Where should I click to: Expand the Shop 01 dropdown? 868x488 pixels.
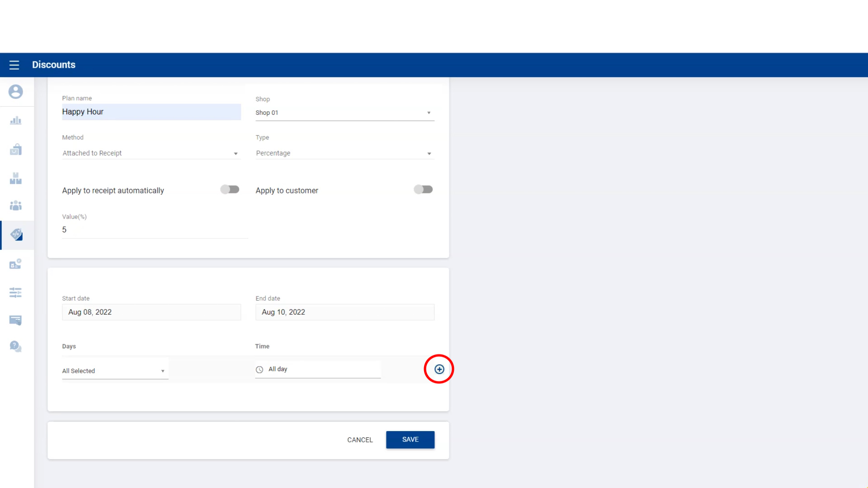click(x=344, y=113)
